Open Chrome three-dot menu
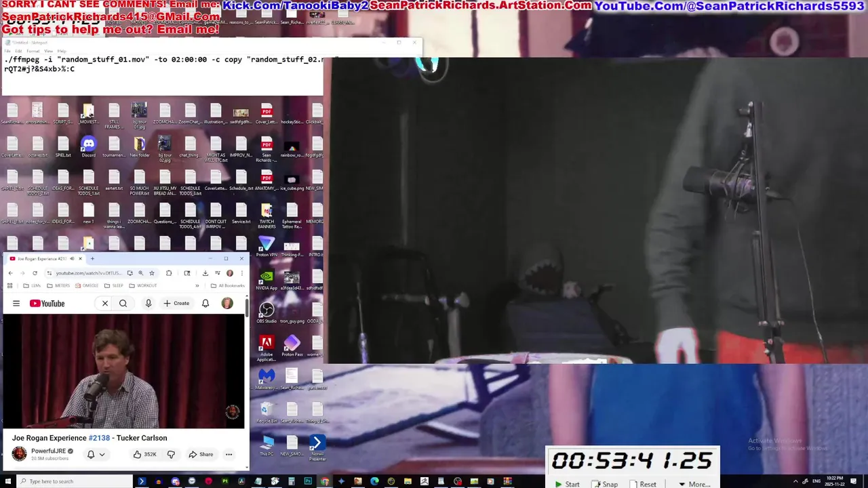 (241, 273)
